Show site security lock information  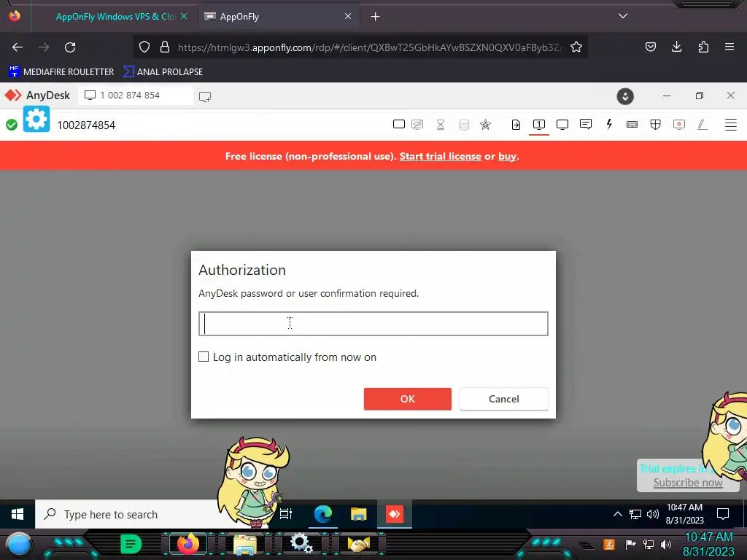165,47
